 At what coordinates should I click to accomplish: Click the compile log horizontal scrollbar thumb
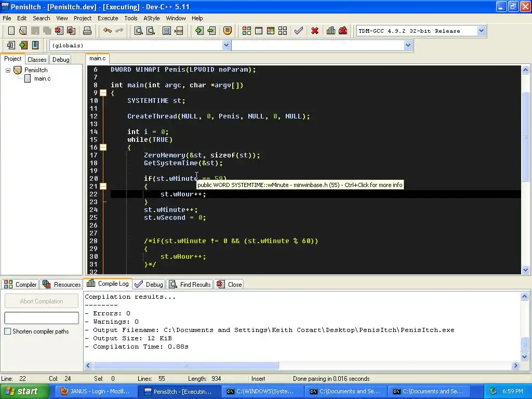[186, 365]
